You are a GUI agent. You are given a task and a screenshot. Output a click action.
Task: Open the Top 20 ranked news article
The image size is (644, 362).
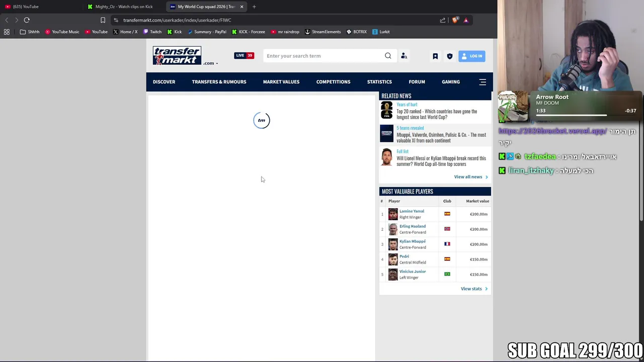pos(437,114)
